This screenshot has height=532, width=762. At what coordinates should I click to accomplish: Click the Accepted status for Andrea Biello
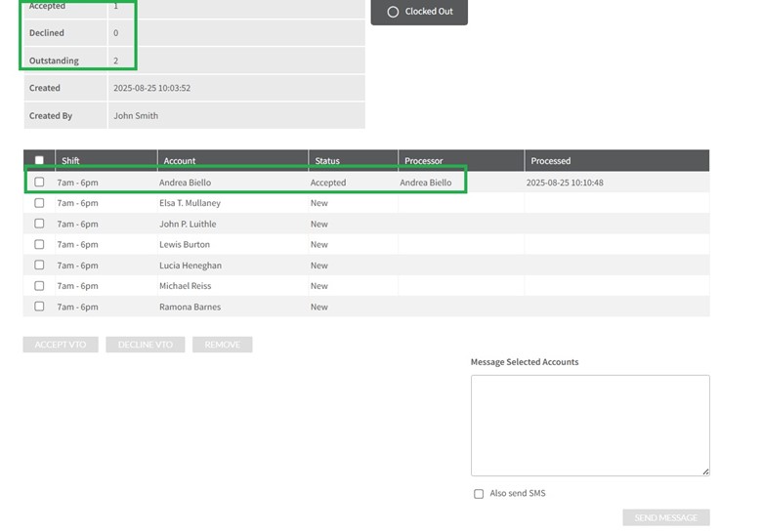pyautogui.click(x=328, y=183)
